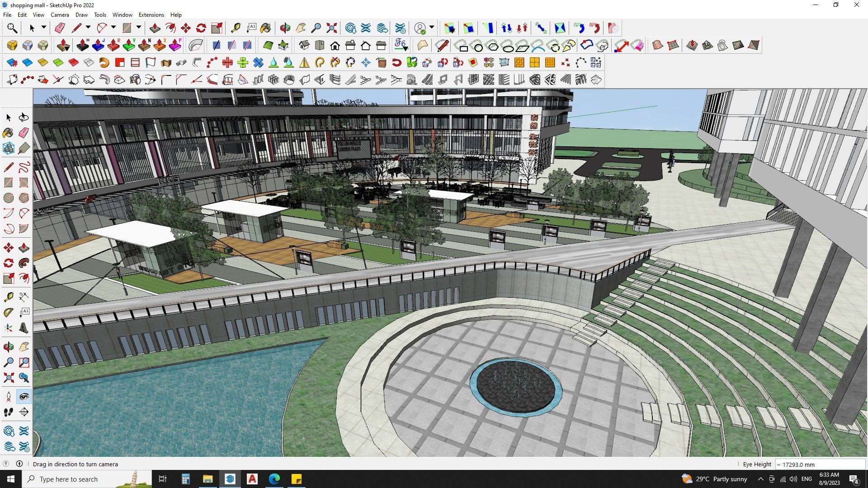Select the Tape Measure tool in top toolbar
The height and width of the screenshot is (488, 868).
coord(236,28)
